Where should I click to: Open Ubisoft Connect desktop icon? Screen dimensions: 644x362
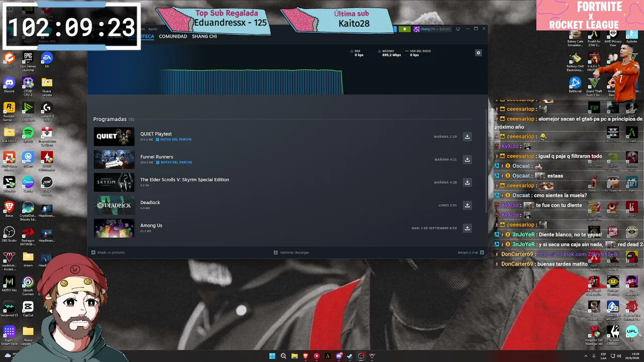click(28, 285)
